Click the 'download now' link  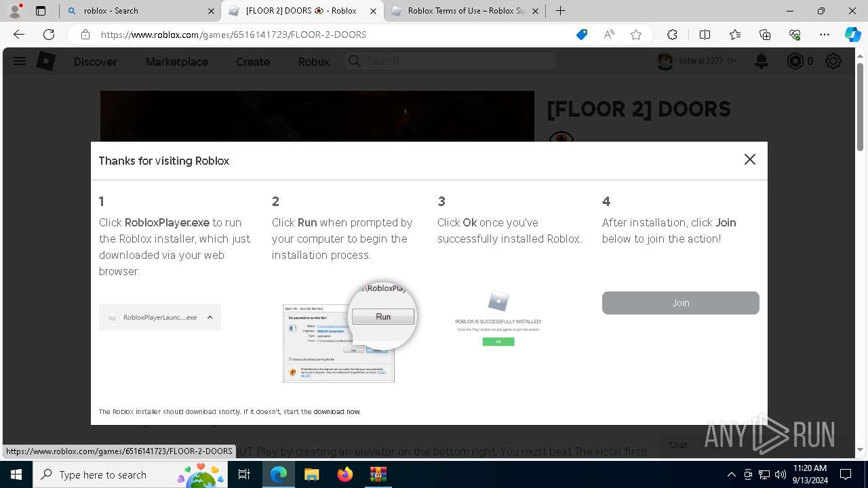pos(336,411)
